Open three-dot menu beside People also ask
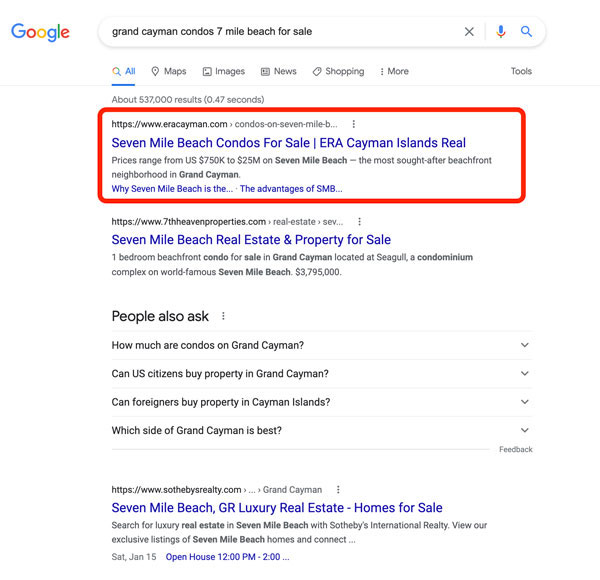The height and width of the screenshot is (580, 600). click(223, 316)
